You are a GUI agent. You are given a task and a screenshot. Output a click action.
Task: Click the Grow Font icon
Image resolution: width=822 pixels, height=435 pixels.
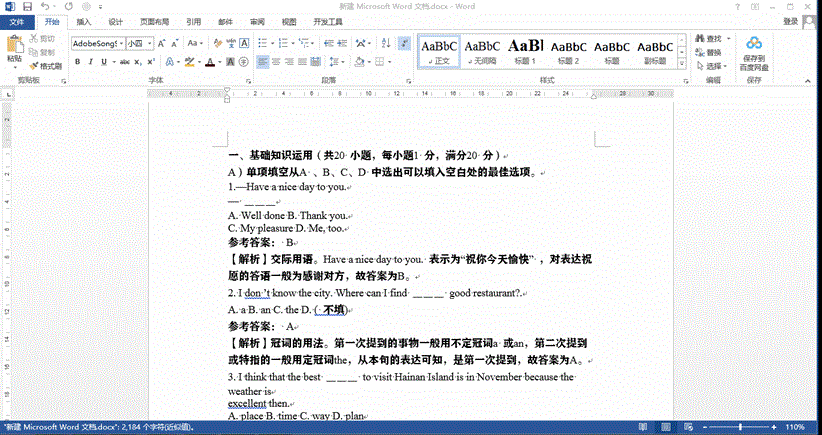click(x=162, y=43)
